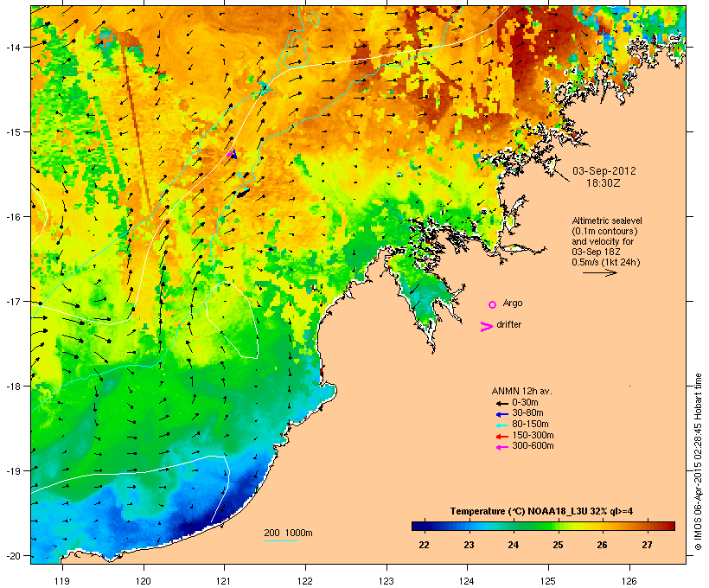Viewport: 709px width, 588px height.
Task: Click the colorbar tick label 23
Action: [x=469, y=545]
